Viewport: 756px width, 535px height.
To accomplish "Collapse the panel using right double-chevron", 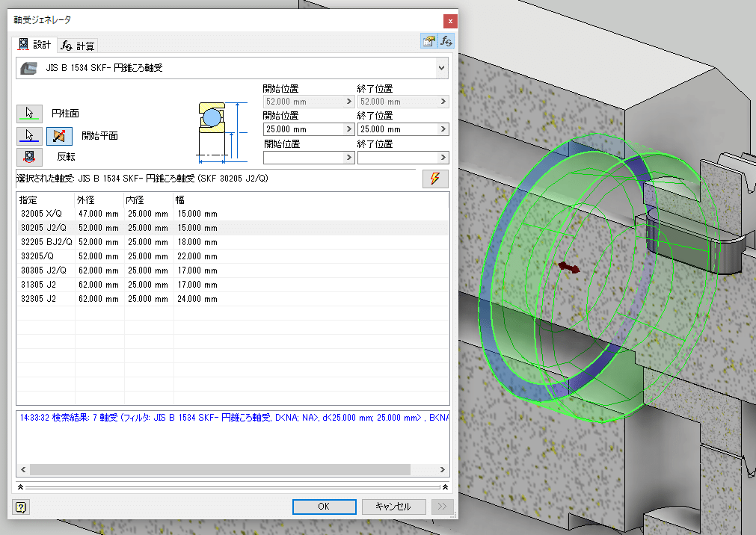I will click(x=445, y=487).
